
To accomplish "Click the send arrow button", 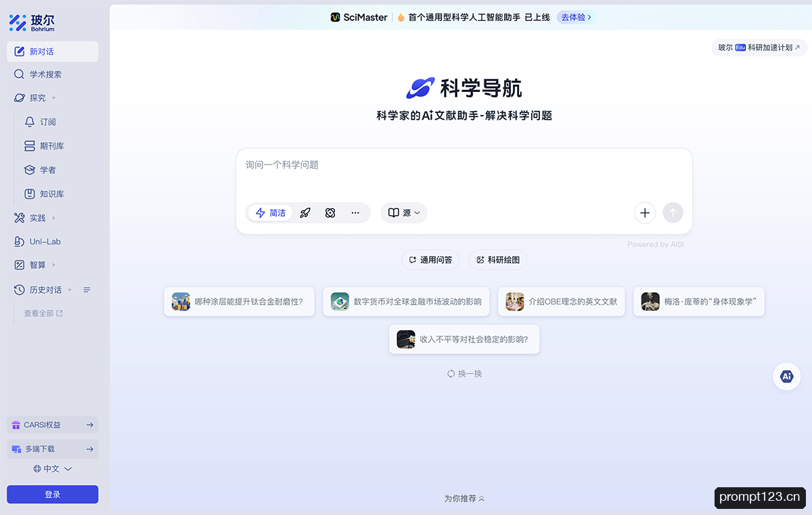I will (x=673, y=212).
